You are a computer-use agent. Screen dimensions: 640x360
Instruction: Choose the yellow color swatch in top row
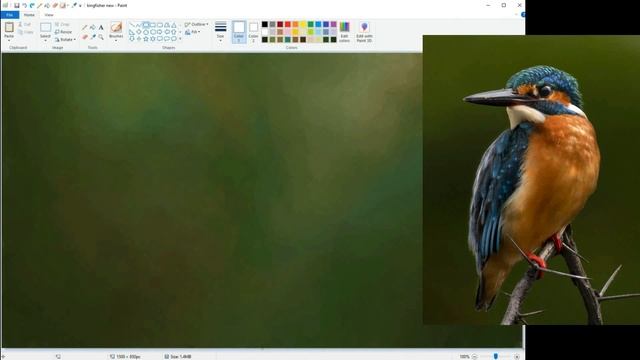point(303,24)
